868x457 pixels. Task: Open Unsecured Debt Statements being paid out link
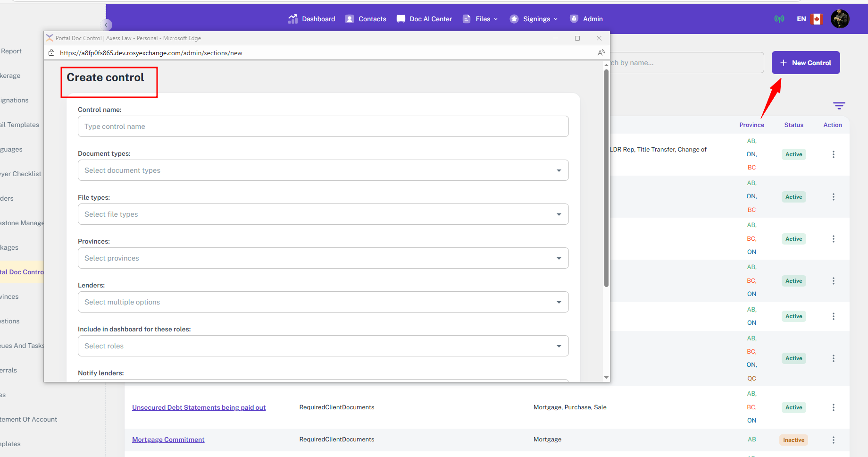tap(199, 407)
